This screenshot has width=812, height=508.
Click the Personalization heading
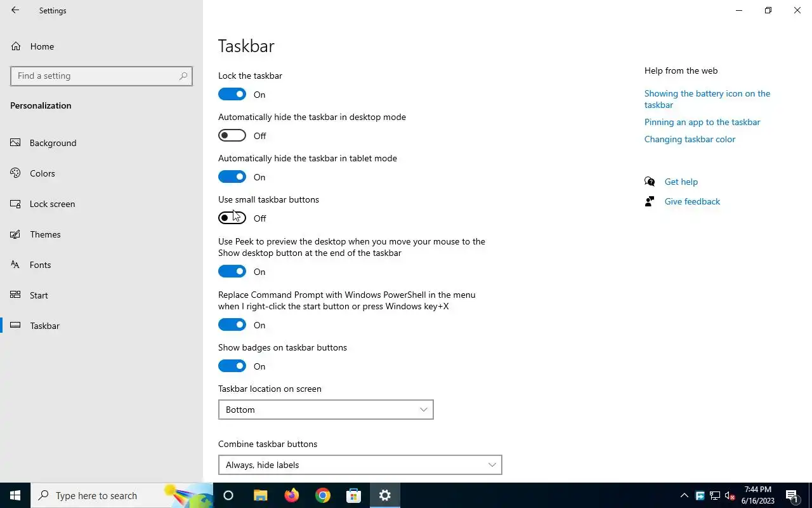(x=41, y=105)
